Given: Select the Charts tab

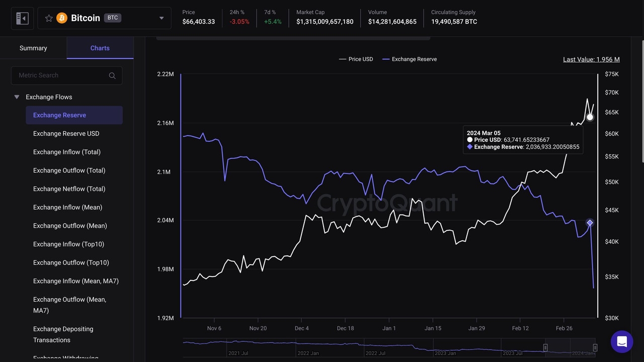Looking at the screenshot, I should [x=100, y=48].
